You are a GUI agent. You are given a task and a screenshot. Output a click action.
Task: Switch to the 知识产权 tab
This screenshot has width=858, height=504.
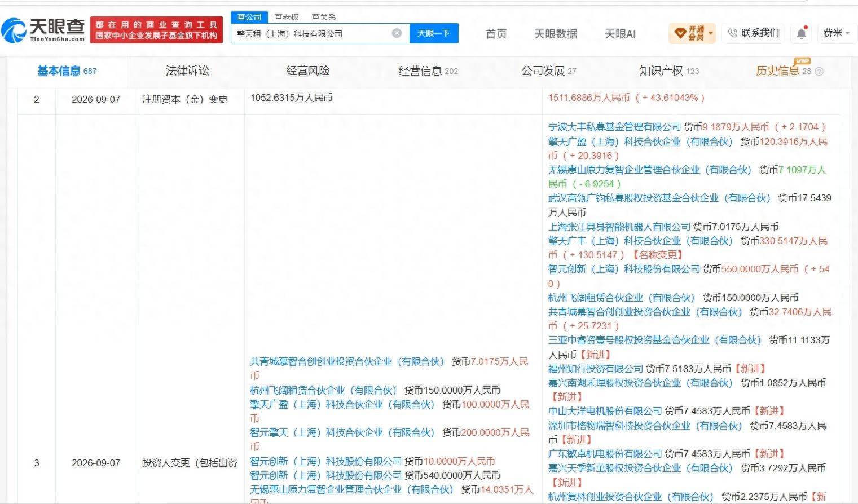click(x=669, y=71)
